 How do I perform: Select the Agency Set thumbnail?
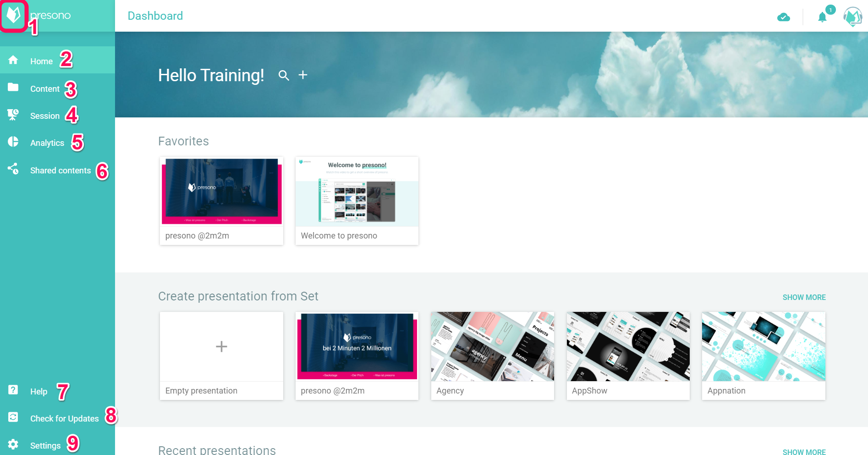click(x=493, y=346)
